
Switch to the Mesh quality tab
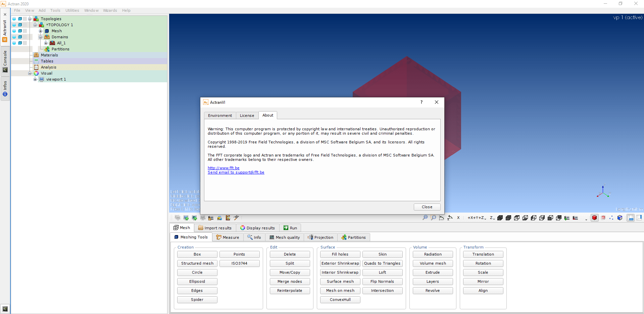pyautogui.click(x=285, y=237)
